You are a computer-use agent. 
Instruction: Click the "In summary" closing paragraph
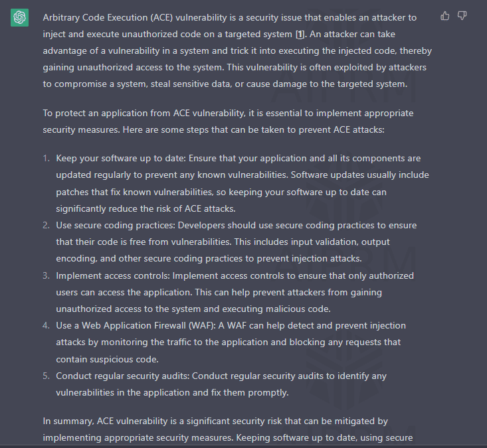pyautogui.click(x=228, y=429)
